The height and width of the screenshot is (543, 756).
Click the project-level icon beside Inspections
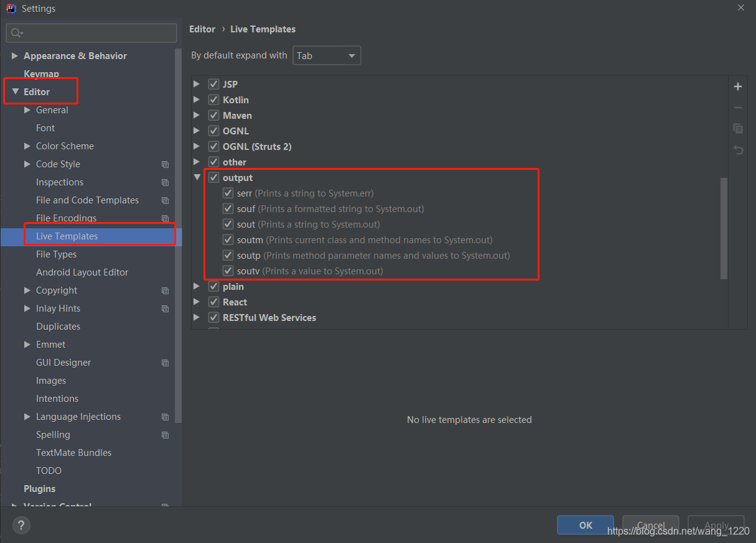pyautogui.click(x=165, y=182)
